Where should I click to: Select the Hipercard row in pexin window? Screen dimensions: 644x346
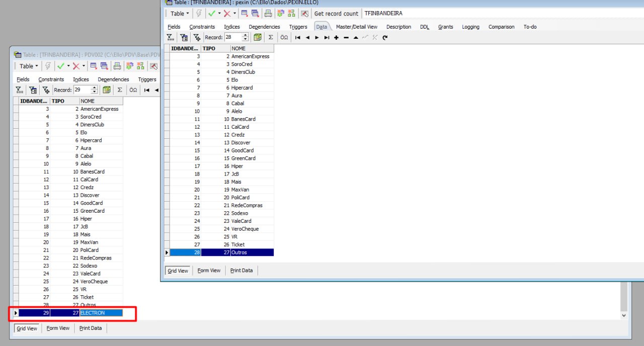coord(222,88)
